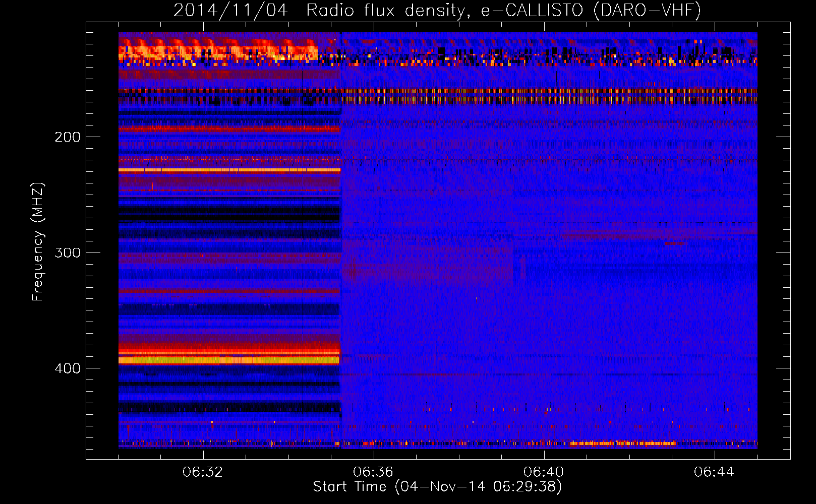The height and width of the screenshot is (504, 816).
Task: Click the 400 frequency tick label
Action: (68, 368)
